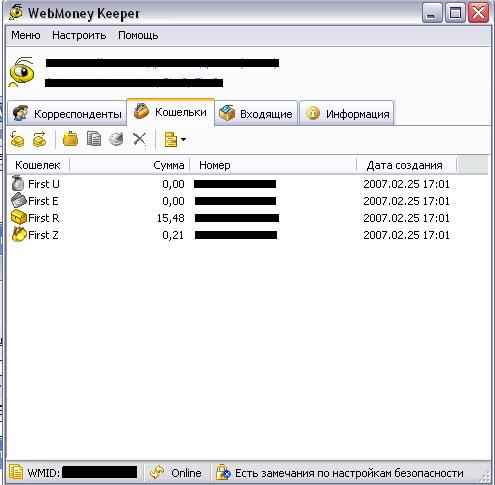
Task: Switch to the Информация tab
Action: pyautogui.click(x=347, y=114)
